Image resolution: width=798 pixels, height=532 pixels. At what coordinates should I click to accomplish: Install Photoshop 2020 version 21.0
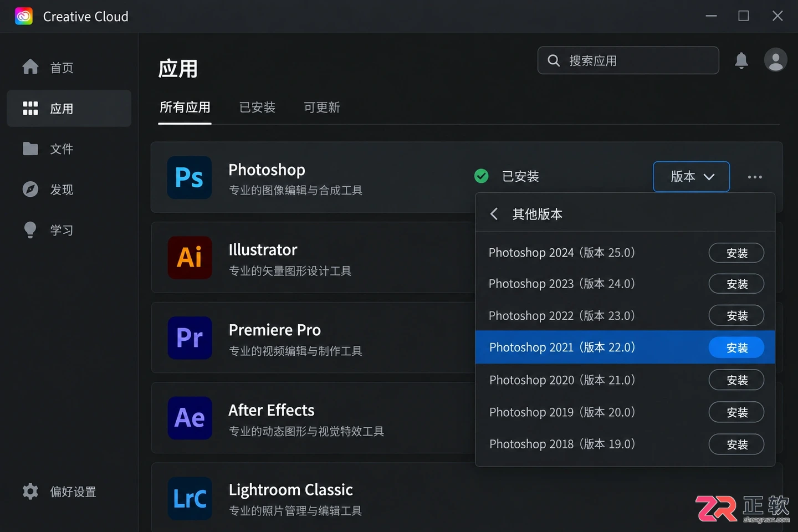click(736, 380)
